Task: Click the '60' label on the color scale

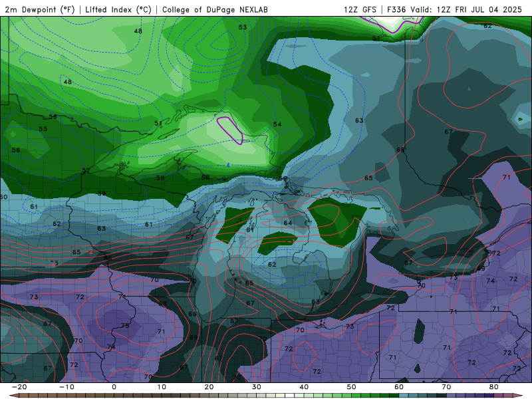Action: click(x=399, y=387)
